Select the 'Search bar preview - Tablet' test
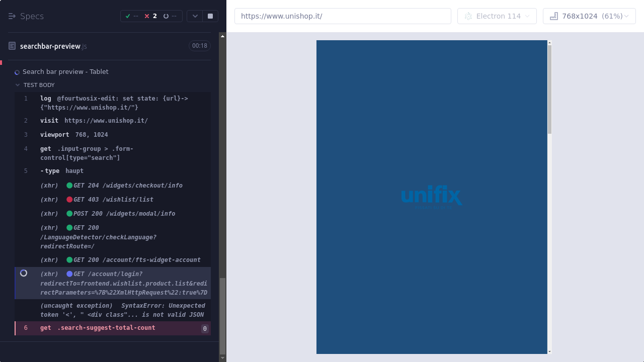 click(65, 72)
